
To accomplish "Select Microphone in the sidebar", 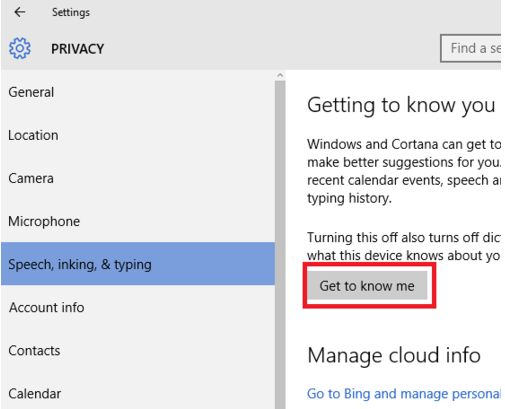I will 138,221.
